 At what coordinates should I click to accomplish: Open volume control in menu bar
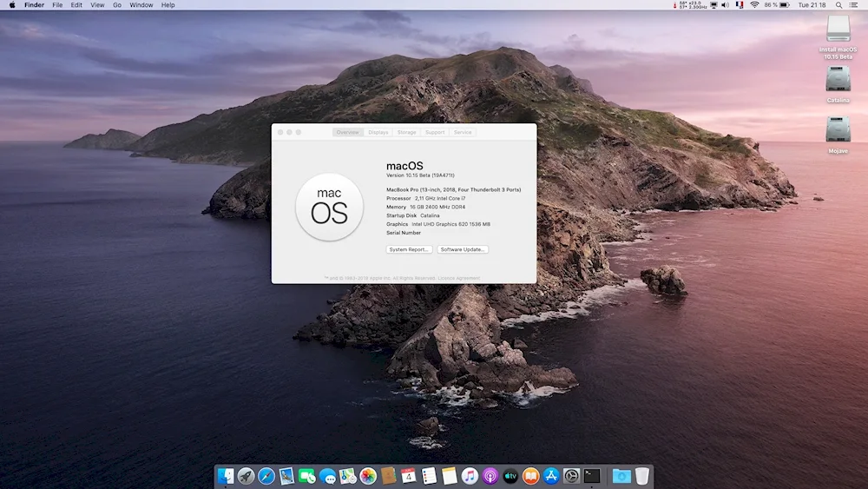pos(725,5)
